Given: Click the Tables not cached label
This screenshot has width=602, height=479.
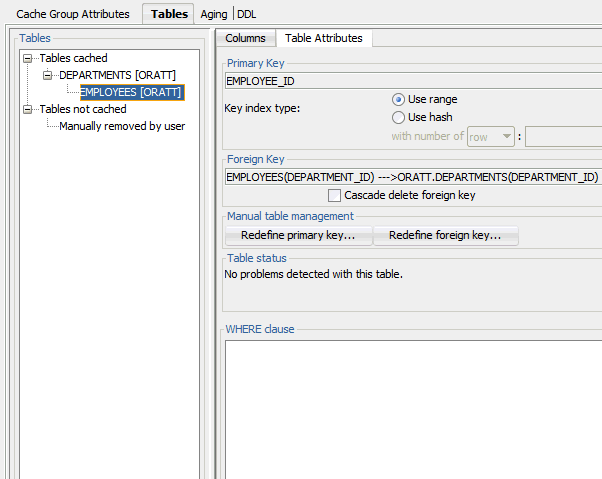Looking at the screenshot, I should 83,109.
